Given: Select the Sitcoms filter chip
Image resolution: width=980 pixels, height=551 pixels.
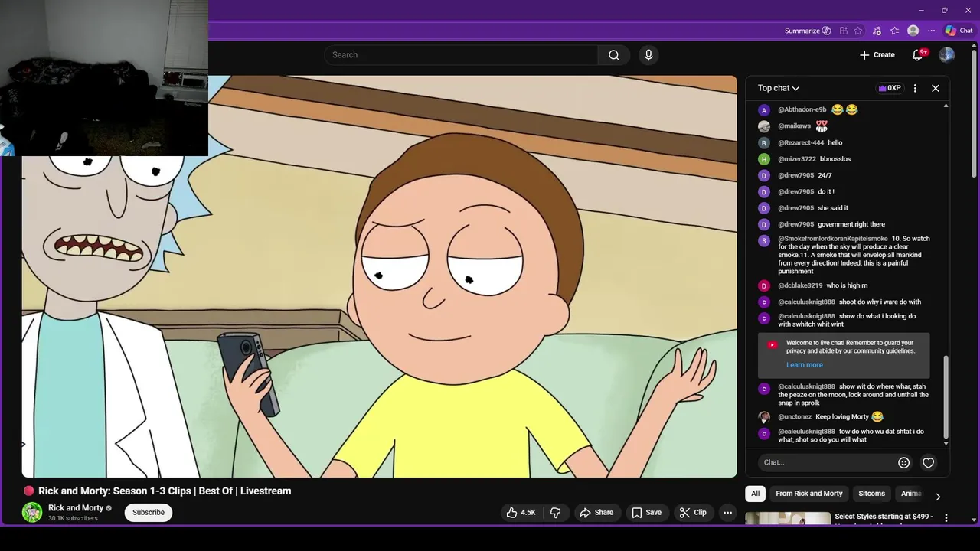Looking at the screenshot, I should [871, 494].
